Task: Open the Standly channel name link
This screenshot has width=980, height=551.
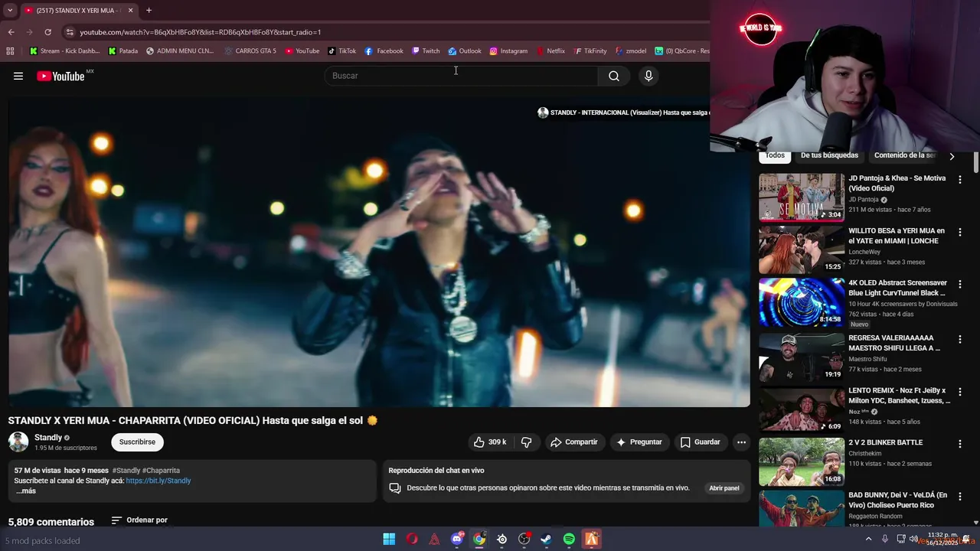Action: 48,438
